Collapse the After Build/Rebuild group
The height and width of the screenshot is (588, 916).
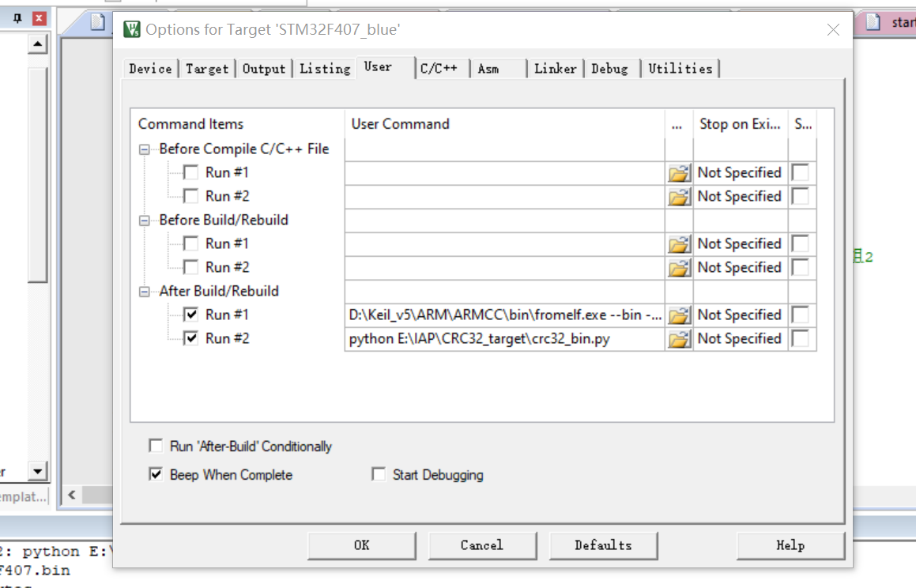[145, 292]
